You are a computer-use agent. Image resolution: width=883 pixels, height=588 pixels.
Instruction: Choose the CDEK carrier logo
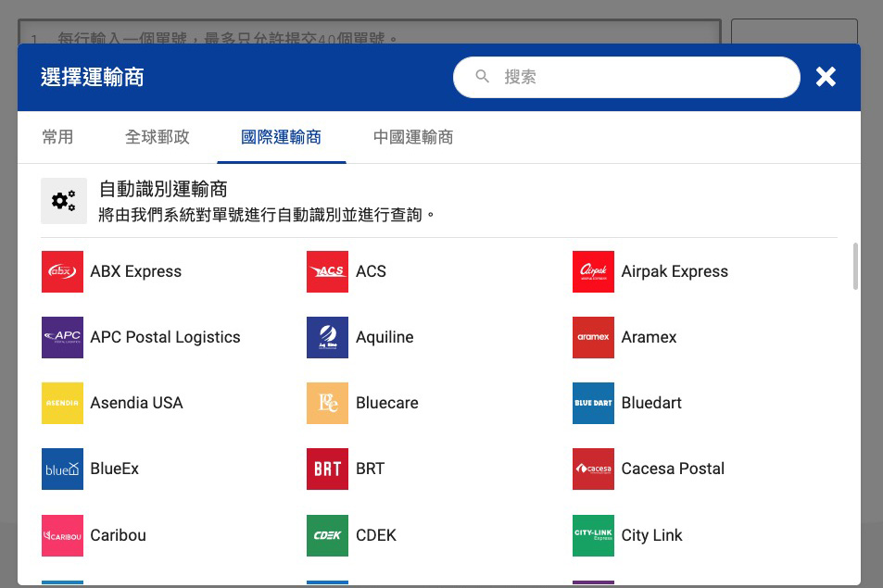click(x=327, y=535)
